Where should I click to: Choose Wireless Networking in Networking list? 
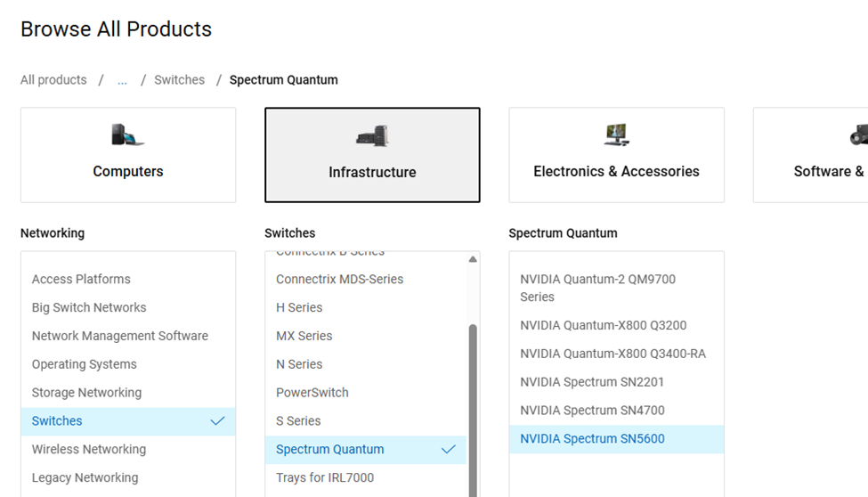click(89, 450)
